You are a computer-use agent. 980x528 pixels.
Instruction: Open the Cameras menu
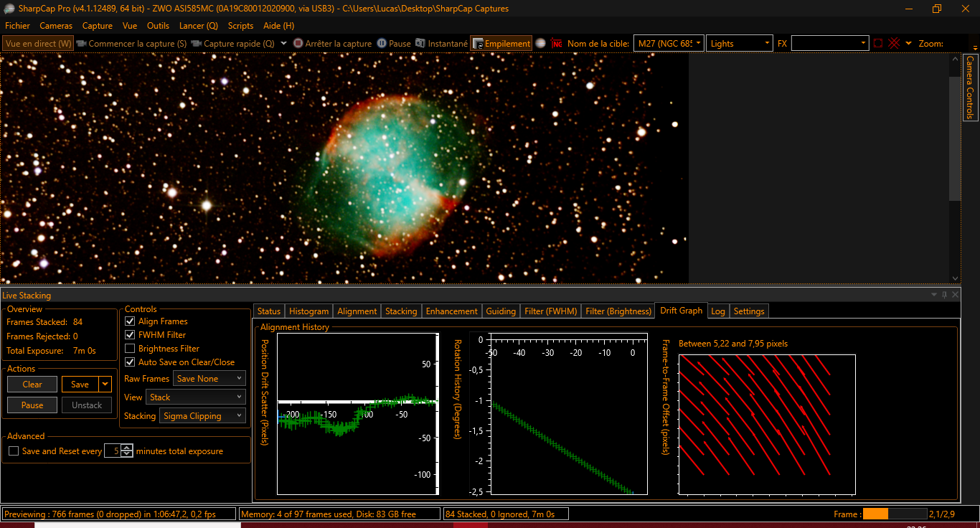[x=56, y=25]
